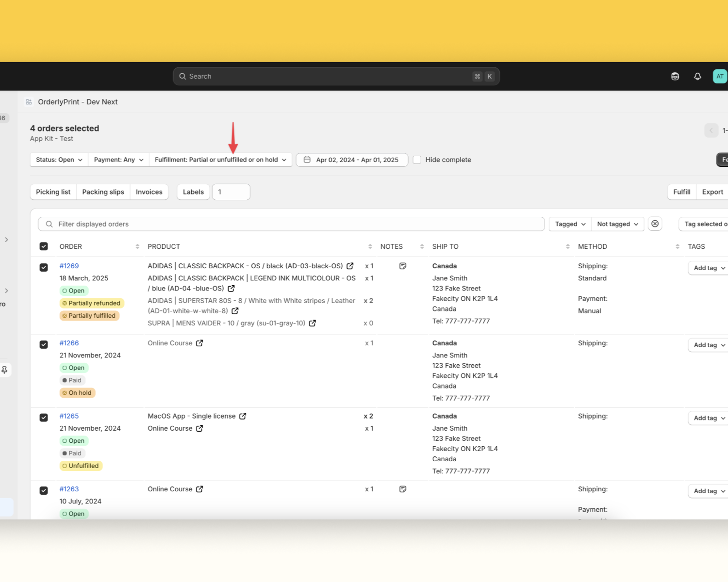The image size is (728, 582).
Task: Open the Not tagged dropdown
Action: click(x=617, y=224)
